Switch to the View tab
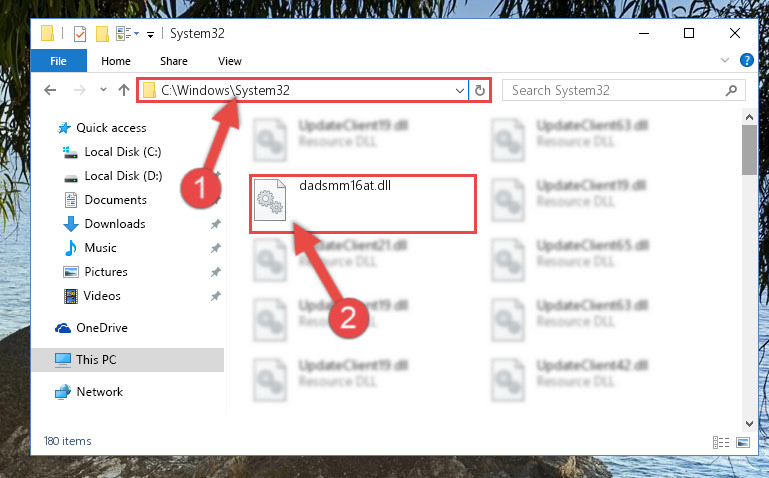The width and height of the screenshot is (769, 478). [x=230, y=61]
